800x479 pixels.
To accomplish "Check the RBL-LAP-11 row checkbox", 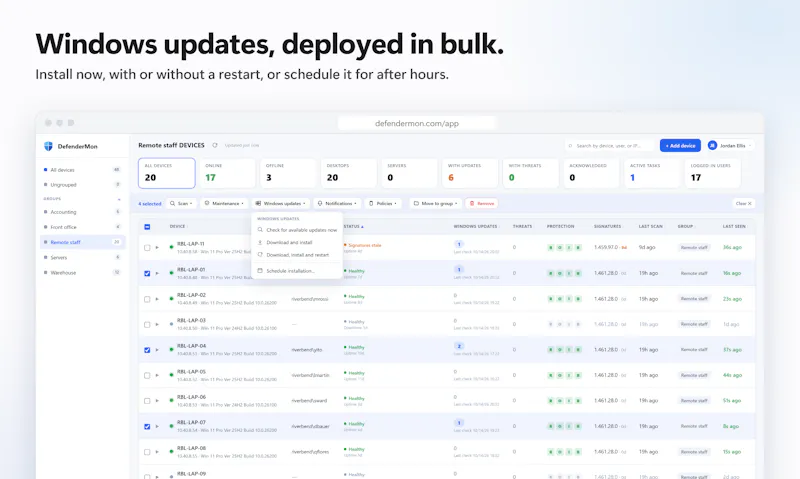I will click(x=147, y=247).
